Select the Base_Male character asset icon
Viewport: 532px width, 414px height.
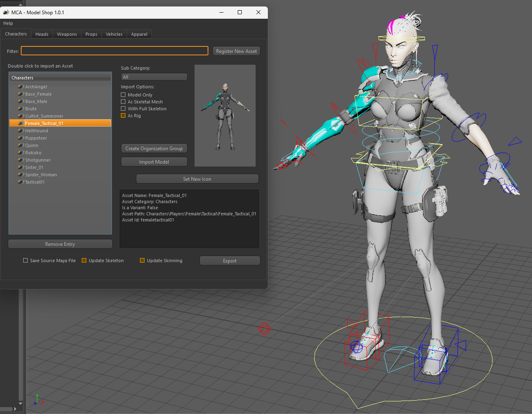click(20, 101)
